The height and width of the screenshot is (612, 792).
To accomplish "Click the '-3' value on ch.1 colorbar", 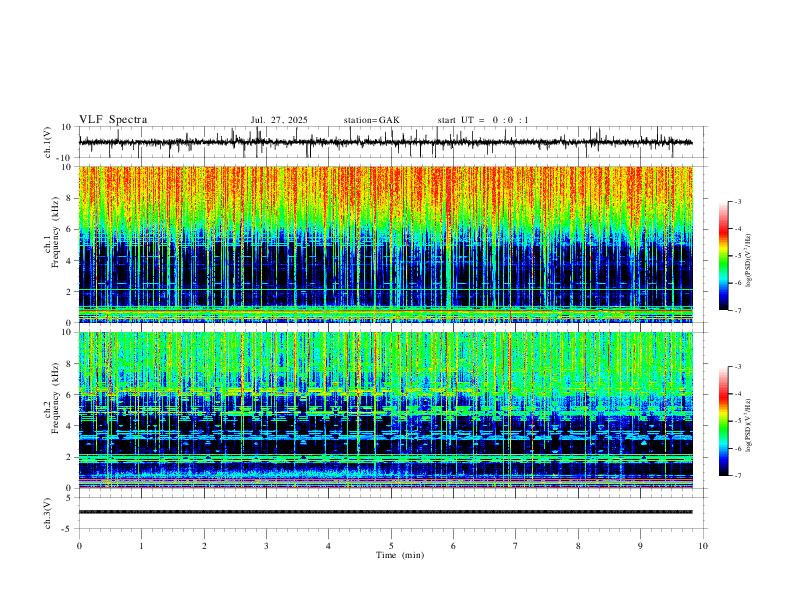I will [737, 201].
